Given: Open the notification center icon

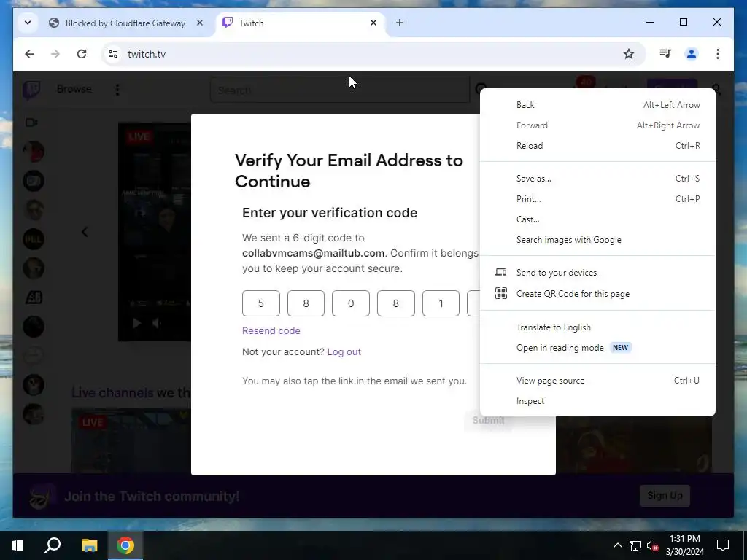Looking at the screenshot, I should tap(723, 545).
